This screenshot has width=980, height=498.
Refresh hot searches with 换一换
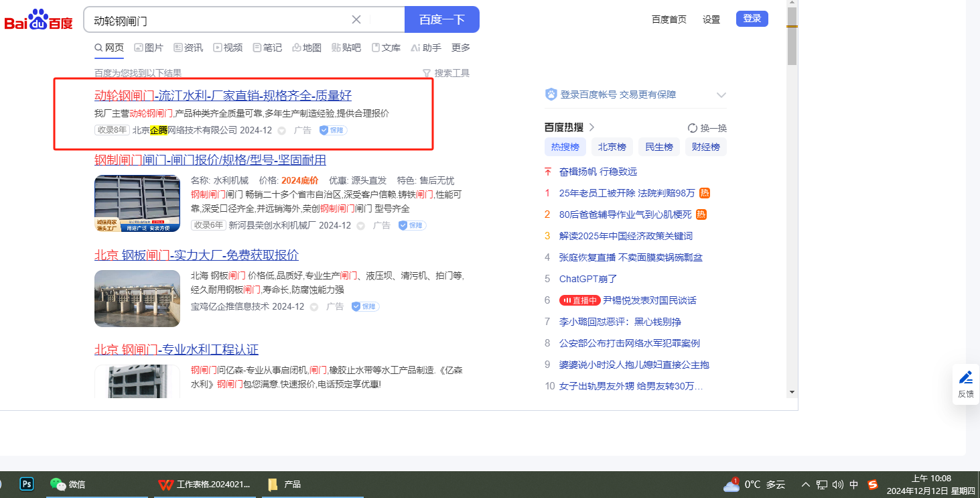tap(707, 128)
